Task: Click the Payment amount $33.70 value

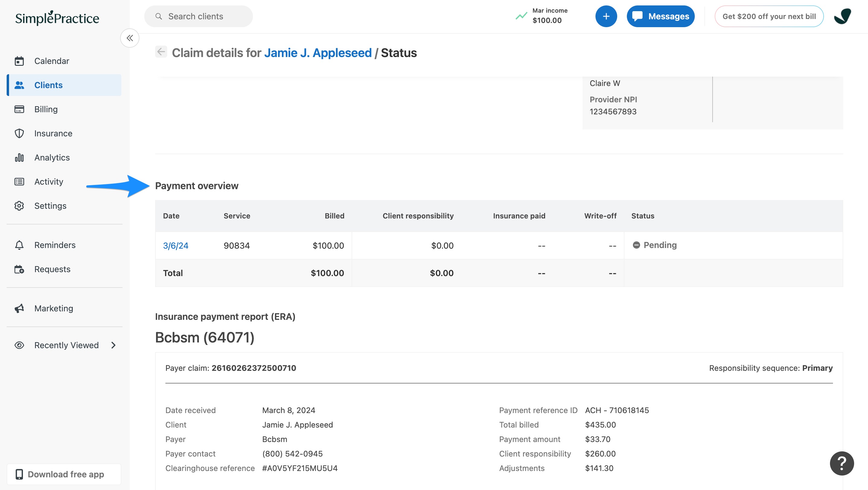Action: [598, 439]
